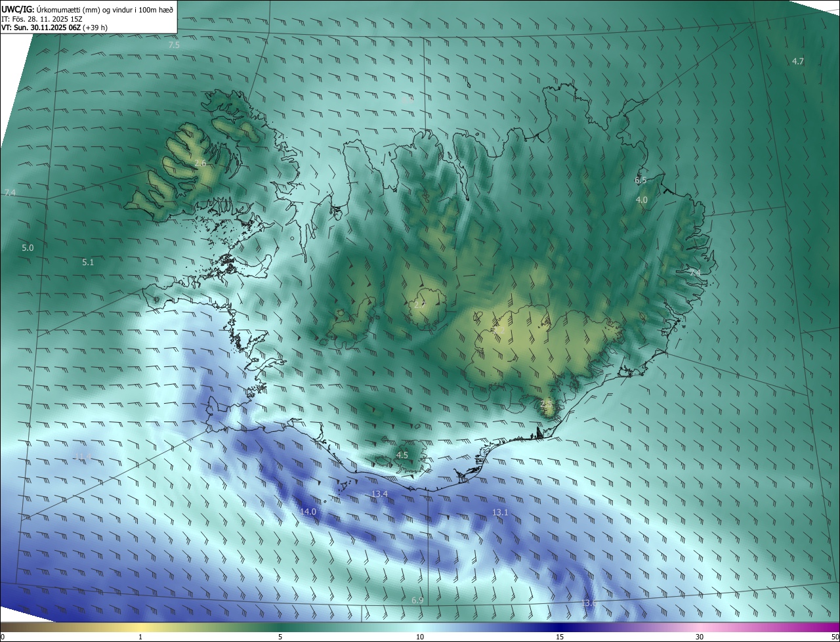This screenshot has height=642, width=840.
Task: Click the valid time "VT: Sun. 30.11.2025 06Z"
Action: 41,28
